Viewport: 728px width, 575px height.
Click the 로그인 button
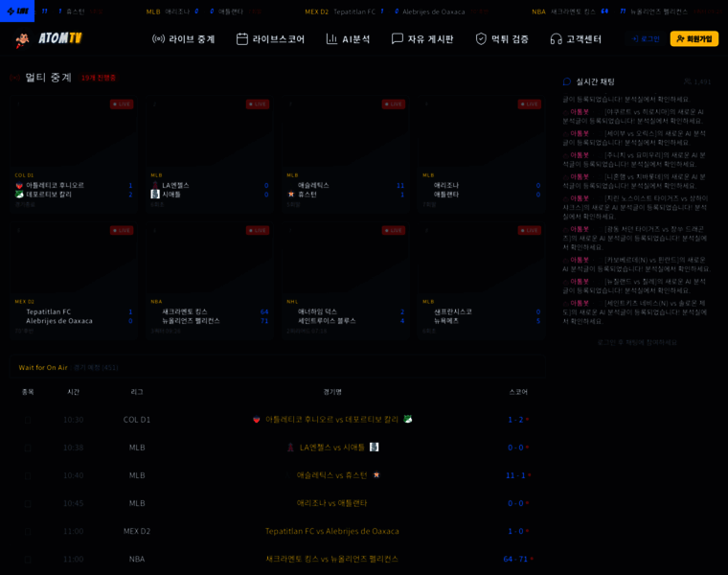(646, 39)
